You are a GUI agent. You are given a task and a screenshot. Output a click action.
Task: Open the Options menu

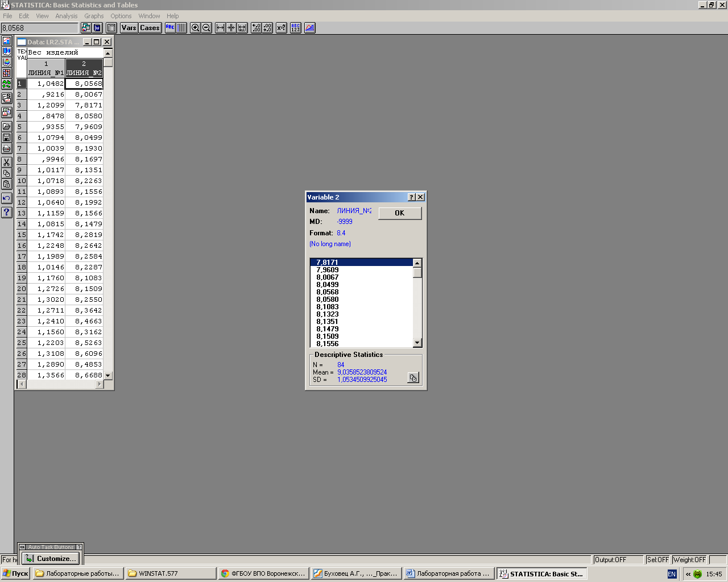(121, 16)
